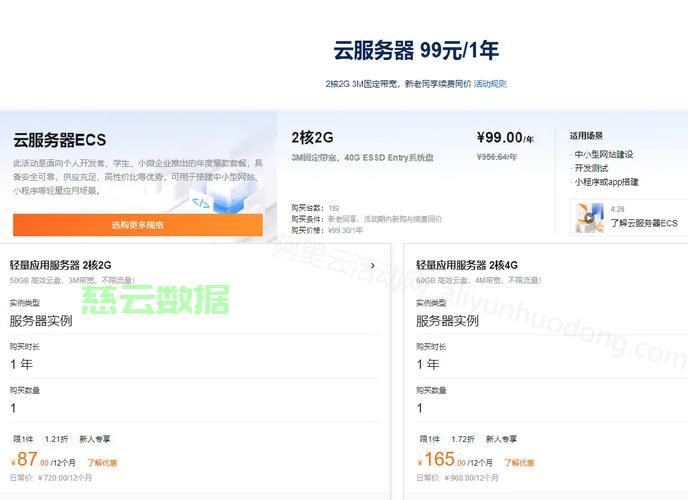This screenshot has width=688, height=500.
Task: Select 服务器实例 in the 2核2G card
Action: click(x=41, y=321)
